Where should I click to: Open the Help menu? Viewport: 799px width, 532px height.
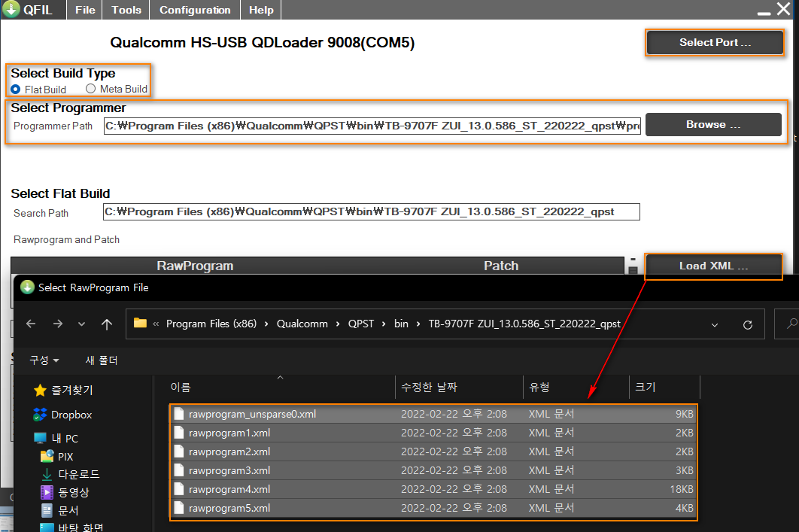261,10
